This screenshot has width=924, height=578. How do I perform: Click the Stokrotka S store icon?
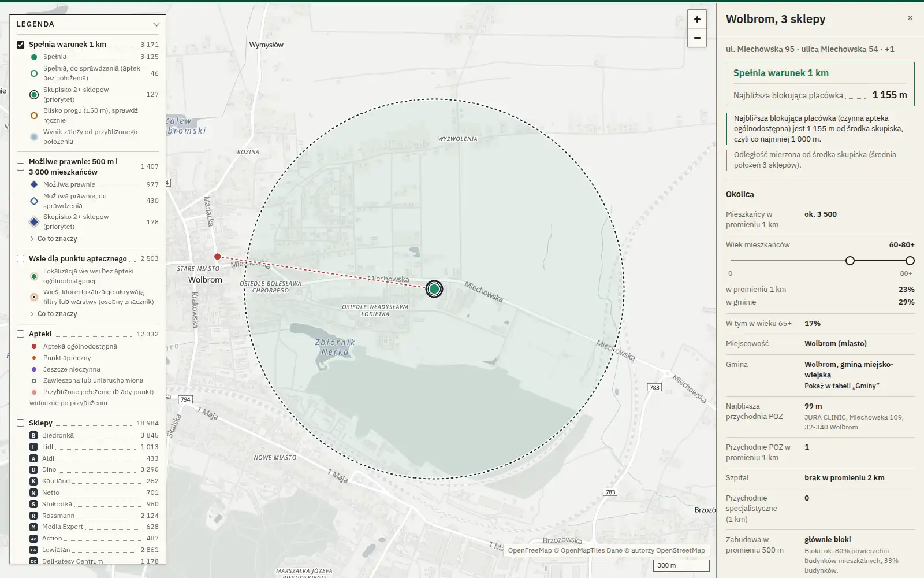(33, 504)
